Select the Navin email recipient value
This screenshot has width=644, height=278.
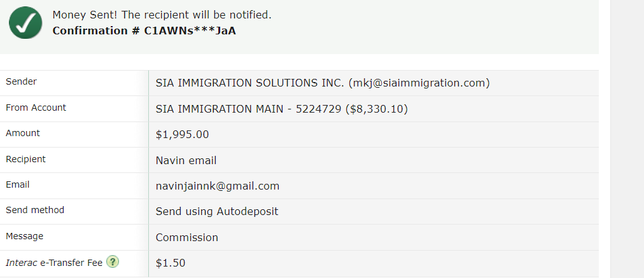pos(186,160)
